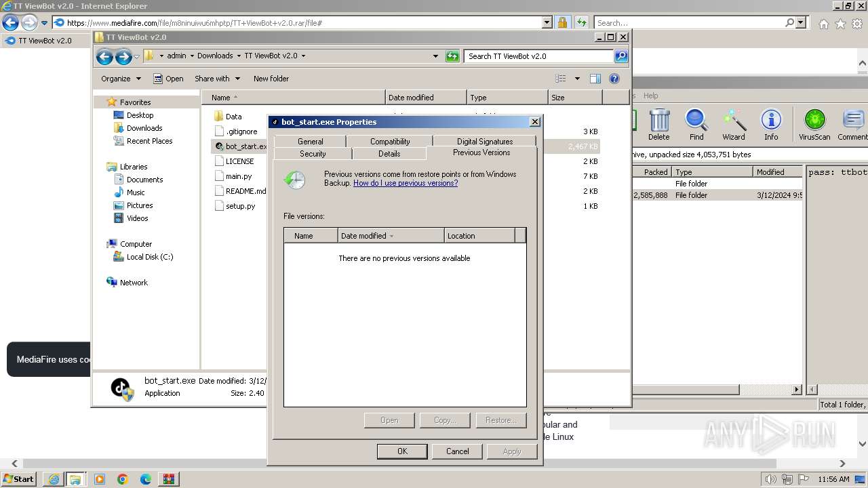Click WinRAR Delete toolbar icon

(658, 125)
